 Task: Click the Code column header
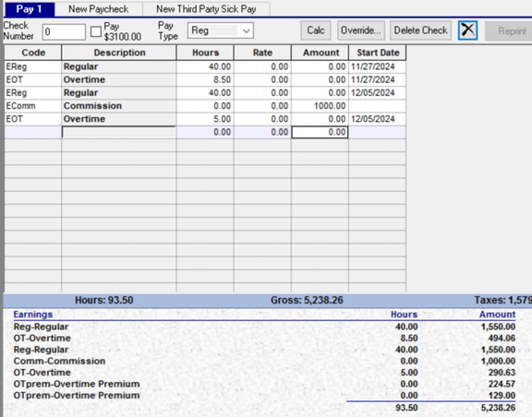(x=33, y=53)
